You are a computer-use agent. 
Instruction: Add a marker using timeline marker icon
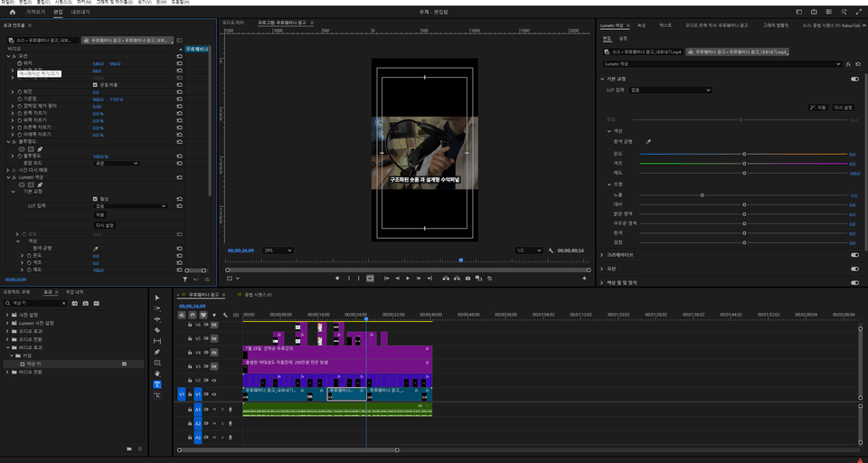214,315
